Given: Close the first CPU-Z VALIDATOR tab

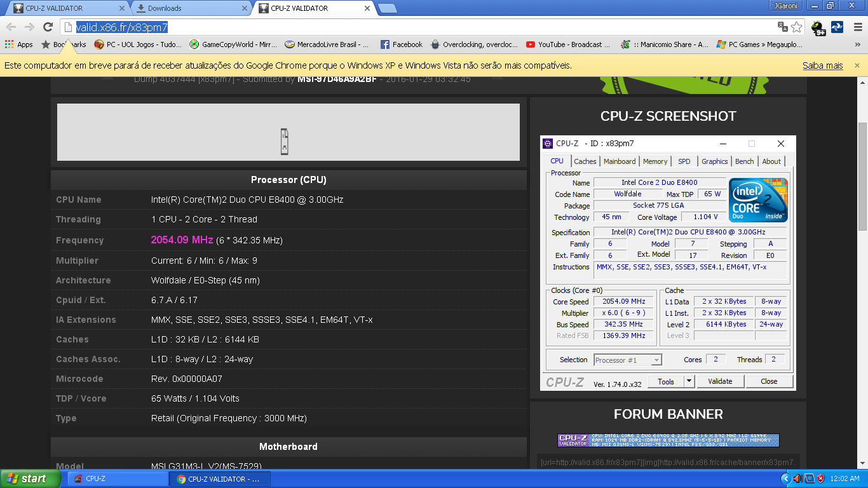Looking at the screenshot, I should pyautogui.click(x=122, y=8).
